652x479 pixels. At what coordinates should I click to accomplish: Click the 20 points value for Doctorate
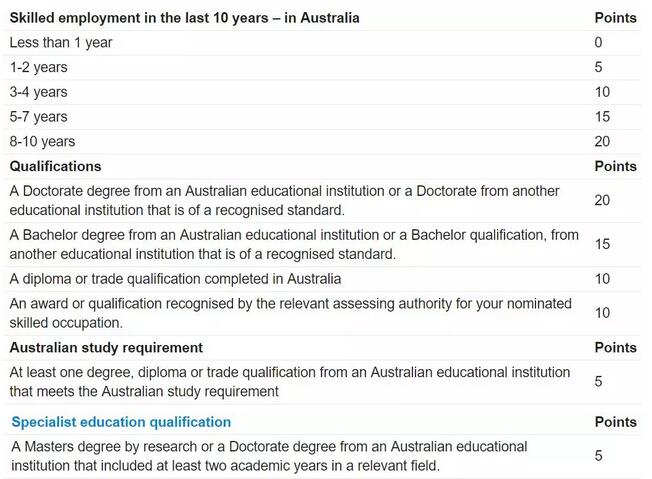(602, 200)
